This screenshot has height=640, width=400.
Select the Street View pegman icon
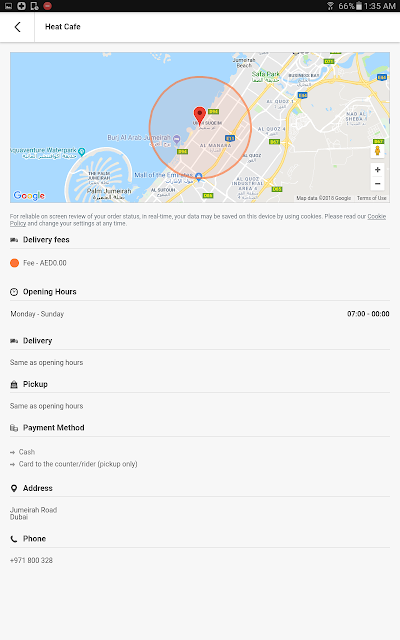pos(378,151)
